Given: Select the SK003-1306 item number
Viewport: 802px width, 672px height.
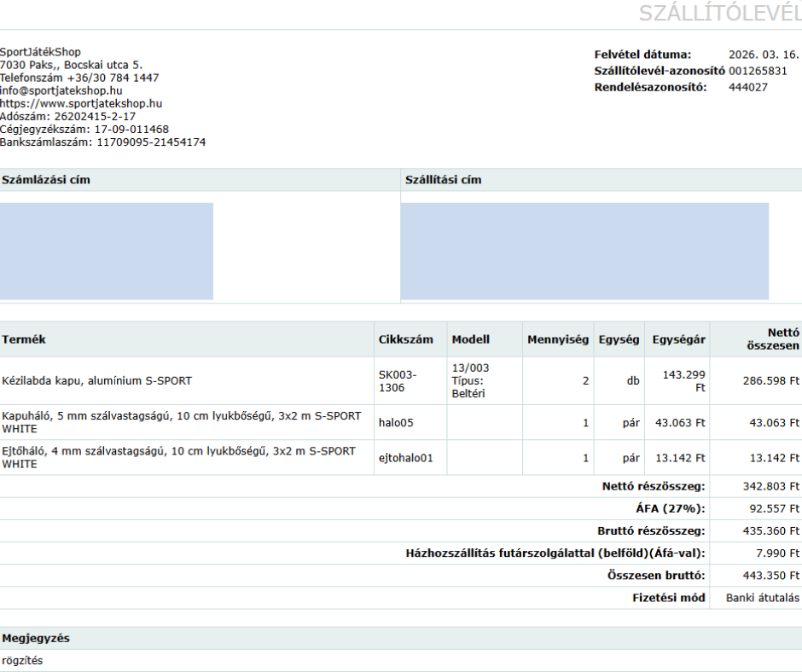Looking at the screenshot, I should pyautogui.click(x=398, y=380).
